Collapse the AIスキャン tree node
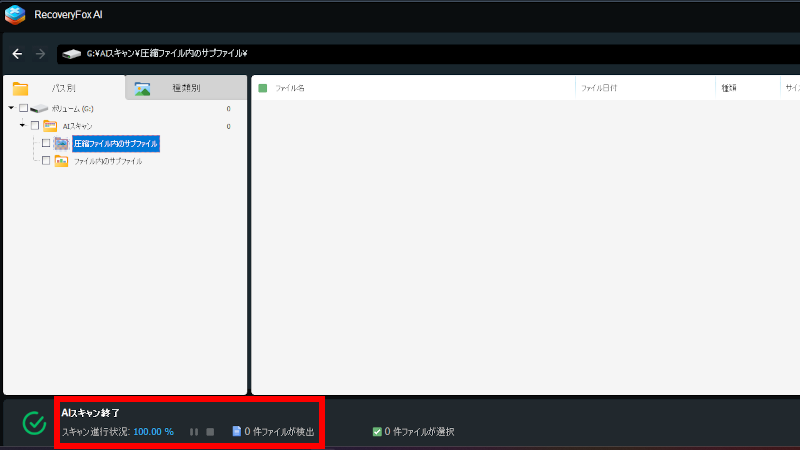The image size is (800, 450). click(x=22, y=126)
